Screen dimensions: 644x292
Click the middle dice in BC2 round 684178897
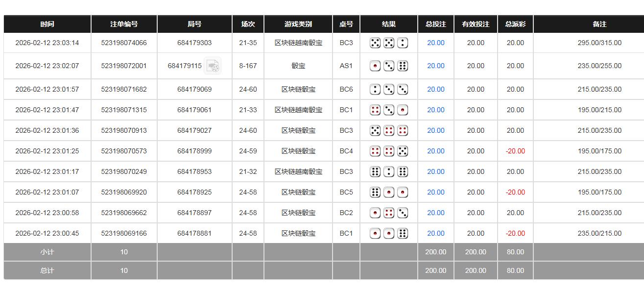click(389, 213)
